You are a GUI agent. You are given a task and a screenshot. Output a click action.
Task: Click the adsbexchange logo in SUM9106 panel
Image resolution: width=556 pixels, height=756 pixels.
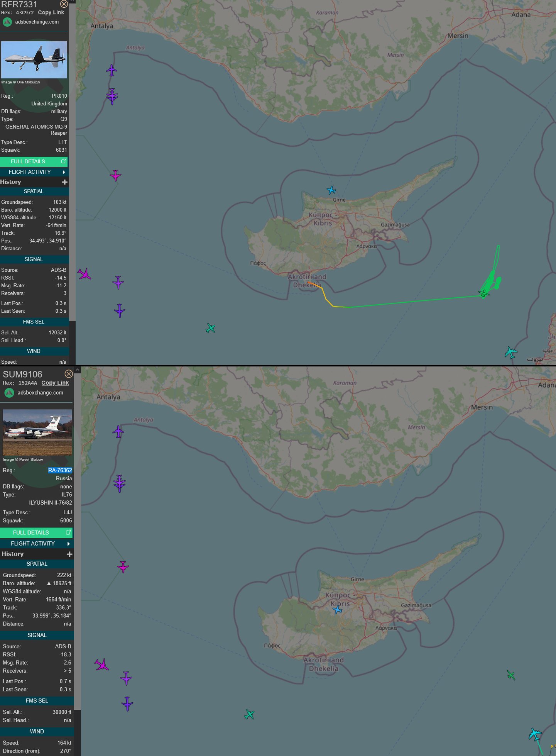9,393
